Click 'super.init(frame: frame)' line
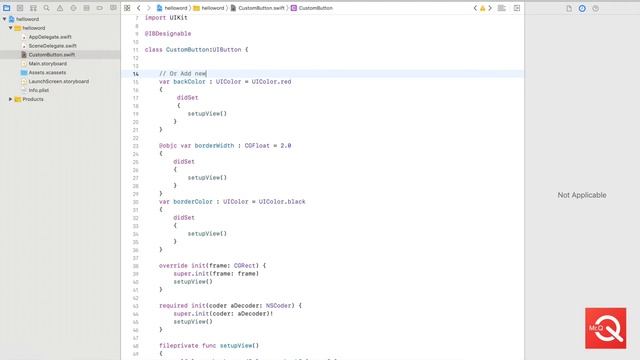Image resolution: width=640 pixels, height=360 pixels. pos(216,273)
